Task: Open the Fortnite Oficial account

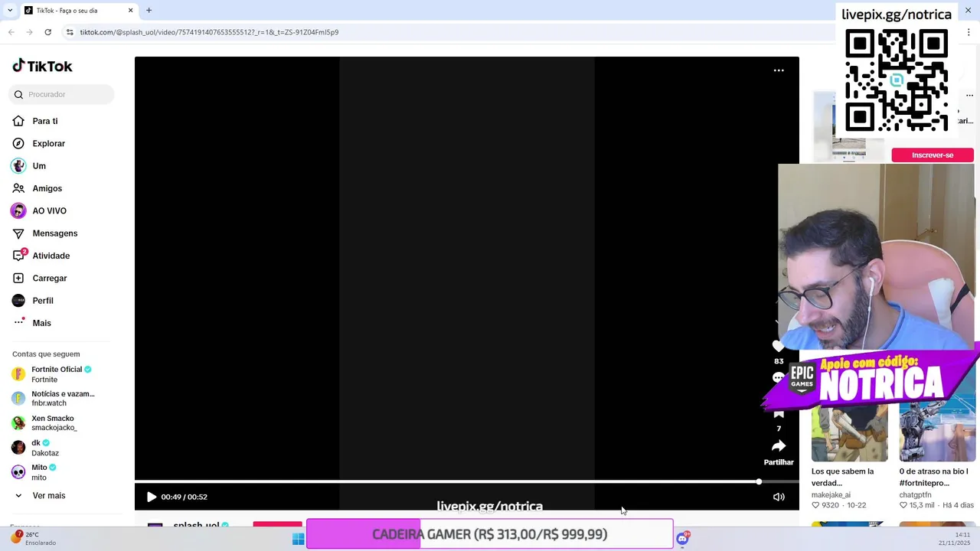Action: point(52,374)
